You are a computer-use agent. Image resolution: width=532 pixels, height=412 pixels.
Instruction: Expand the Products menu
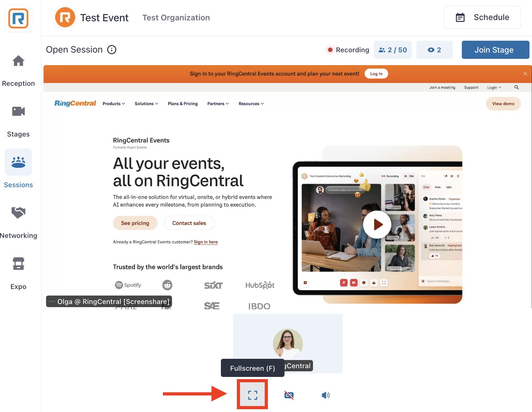click(x=114, y=104)
